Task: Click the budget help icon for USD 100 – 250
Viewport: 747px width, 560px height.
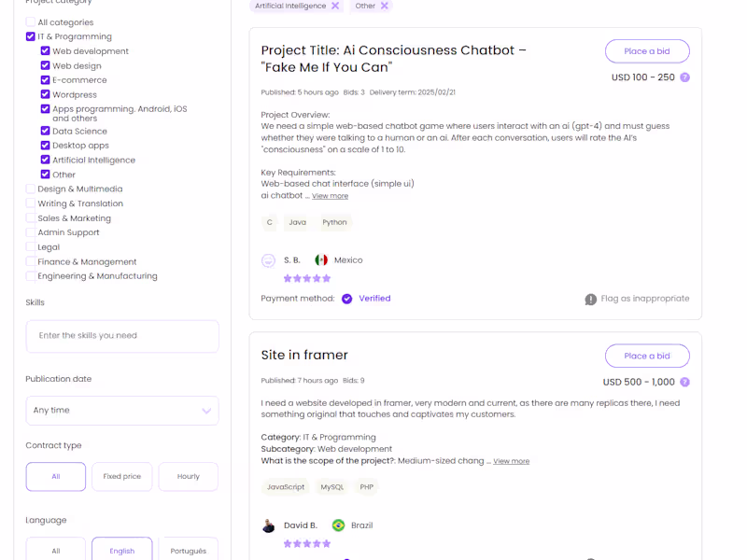Action: coord(684,77)
